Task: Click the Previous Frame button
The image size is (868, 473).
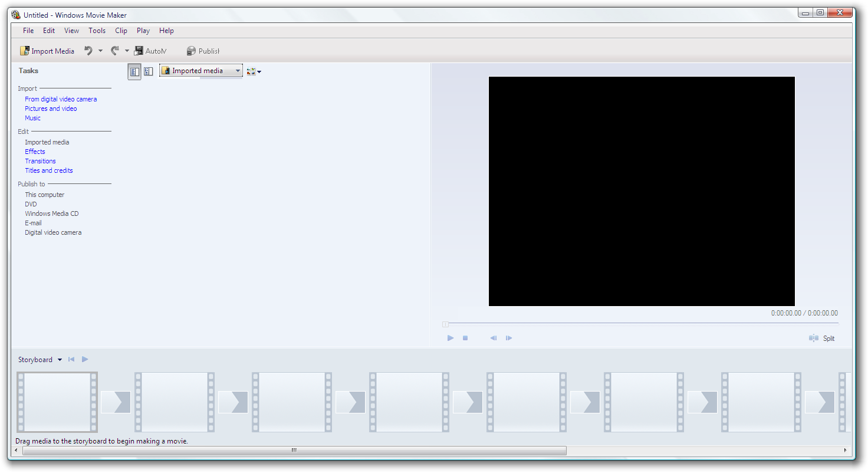Action: click(494, 338)
